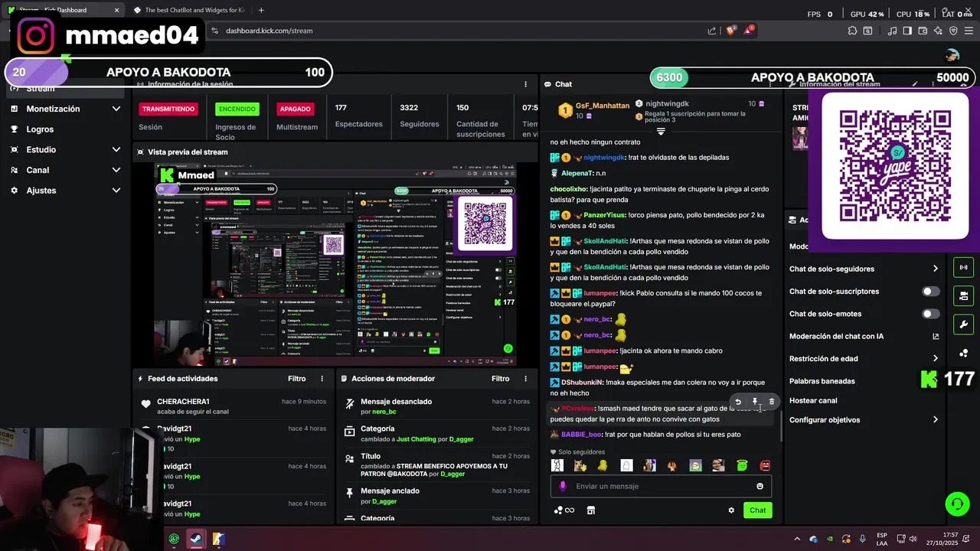This screenshot has width=980, height=551.
Task: Click the pin message icon on hovered chat message
Action: [x=755, y=402]
